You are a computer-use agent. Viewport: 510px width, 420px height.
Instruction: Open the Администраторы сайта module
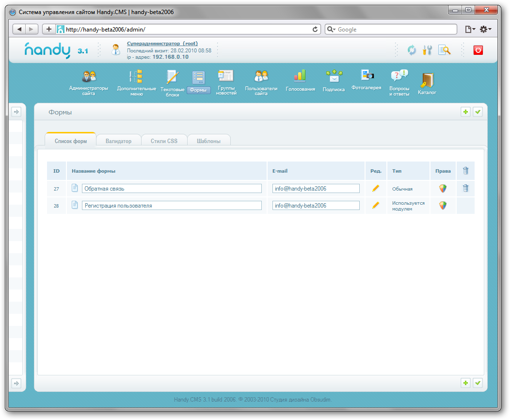click(x=89, y=82)
